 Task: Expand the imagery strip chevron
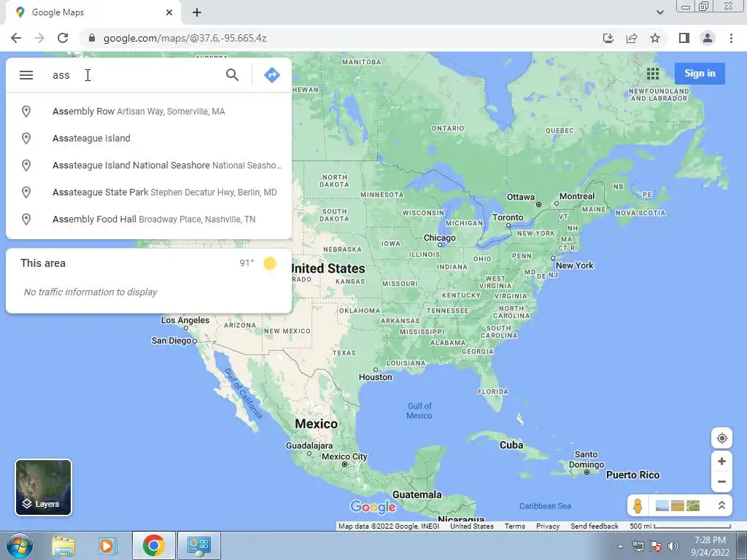coord(721,505)
